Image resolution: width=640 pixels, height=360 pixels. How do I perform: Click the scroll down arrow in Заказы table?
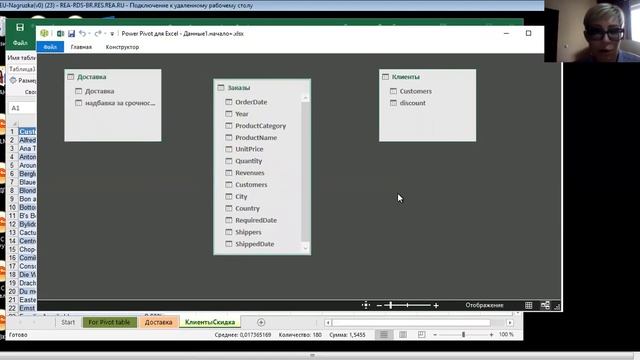[305, 247]
